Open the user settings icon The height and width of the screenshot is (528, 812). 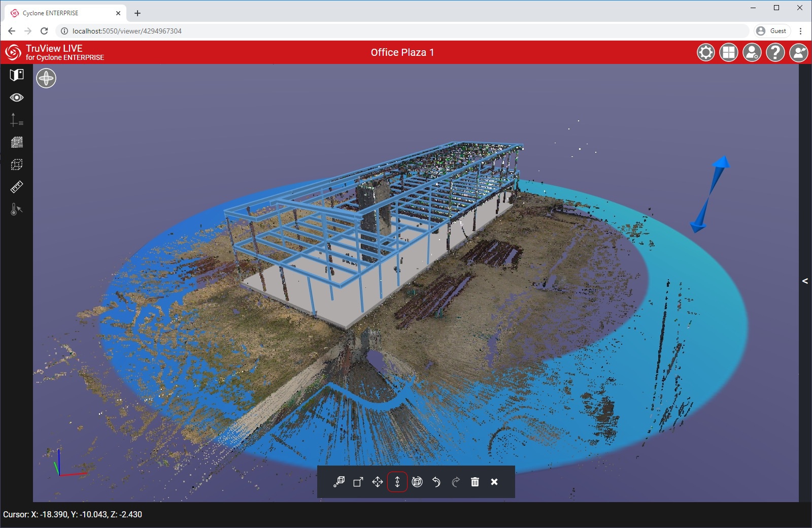(752, 52)
